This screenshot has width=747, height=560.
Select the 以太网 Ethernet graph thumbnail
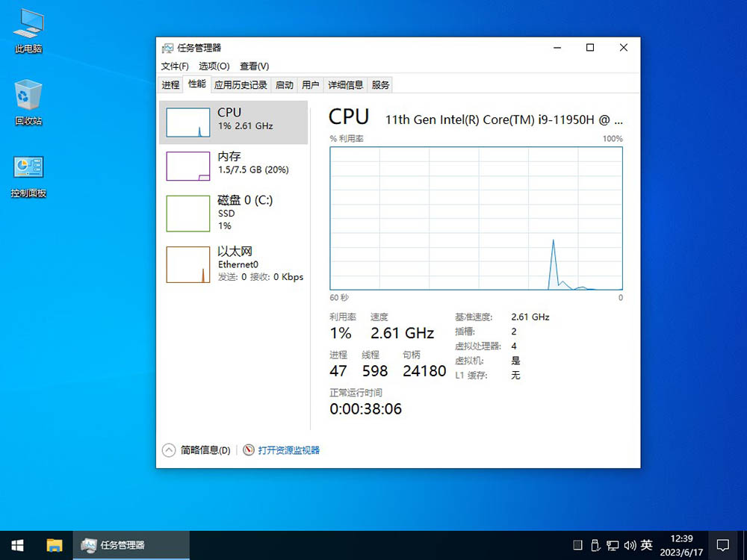click(187, 264)
